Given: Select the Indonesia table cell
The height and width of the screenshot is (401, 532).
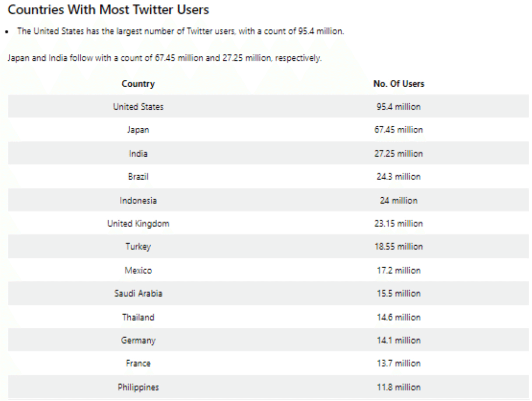Looking at the screenshot, I should pyautogui.click(x=138, y=200).
